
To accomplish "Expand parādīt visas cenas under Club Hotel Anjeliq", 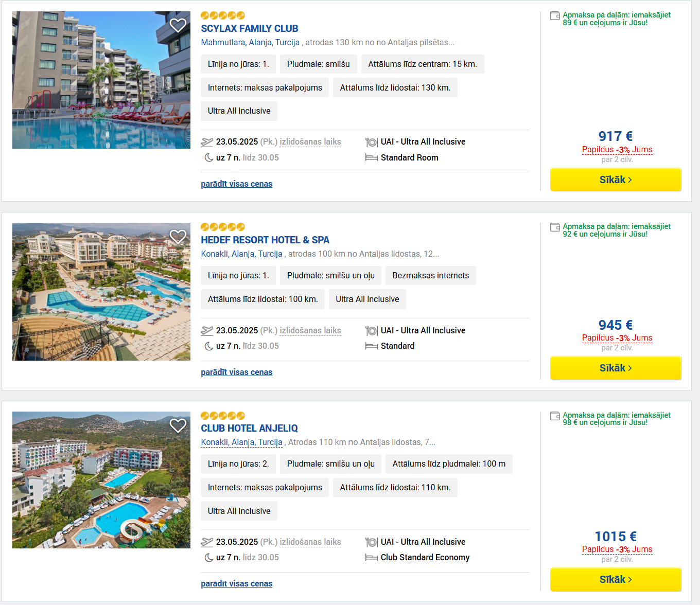I will click(237, 584).
